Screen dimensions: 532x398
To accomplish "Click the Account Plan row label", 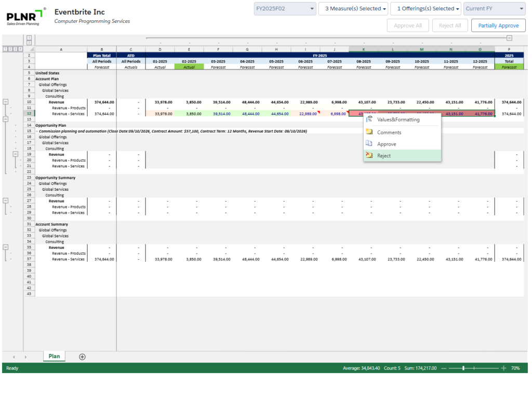I will (47, 79).
